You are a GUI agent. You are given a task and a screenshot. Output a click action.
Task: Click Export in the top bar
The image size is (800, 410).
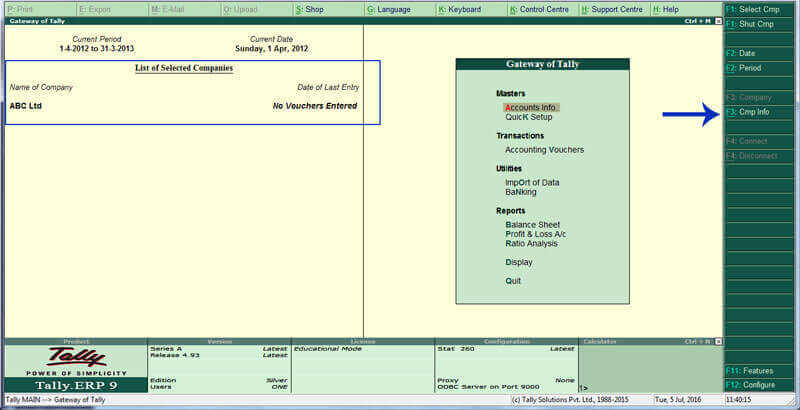pyautogui.click(x=113, y=9)
